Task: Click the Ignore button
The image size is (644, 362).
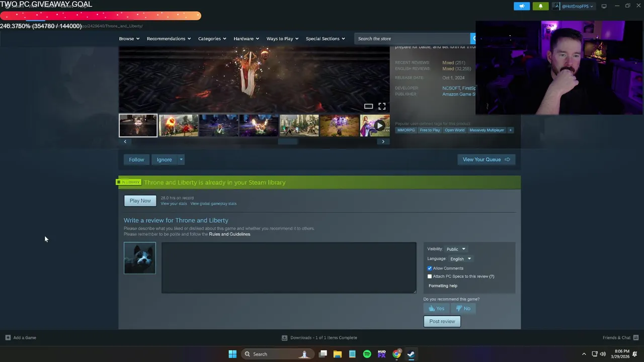Action: 164,159
